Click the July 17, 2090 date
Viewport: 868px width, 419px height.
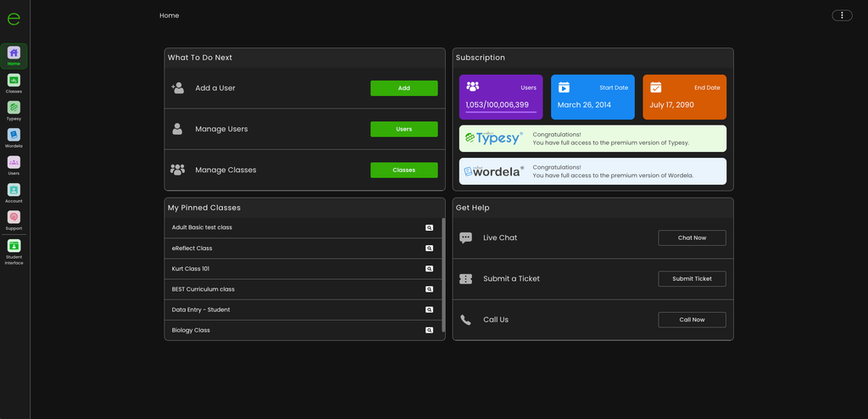point(671,105)
